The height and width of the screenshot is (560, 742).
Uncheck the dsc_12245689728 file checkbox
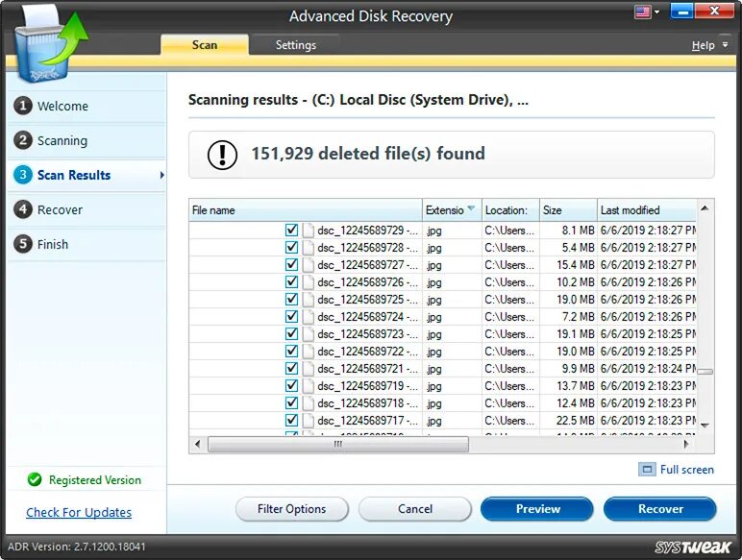291,248
